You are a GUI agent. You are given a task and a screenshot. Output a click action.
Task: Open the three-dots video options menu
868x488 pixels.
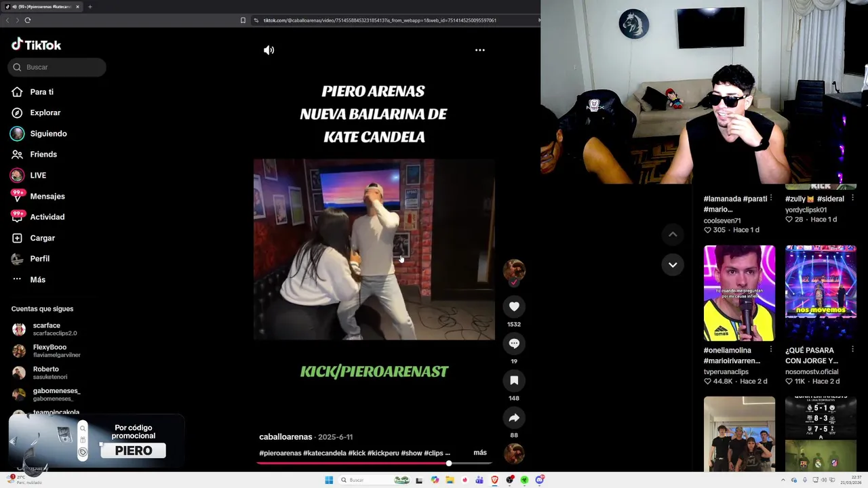point(480,50)
